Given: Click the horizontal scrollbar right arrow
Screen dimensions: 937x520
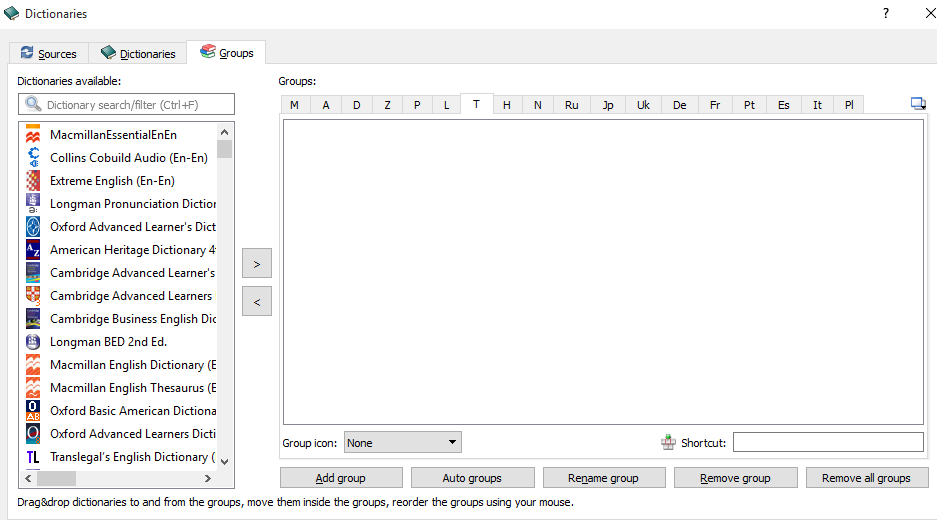Looking at the screenshot, I should 208,478.
